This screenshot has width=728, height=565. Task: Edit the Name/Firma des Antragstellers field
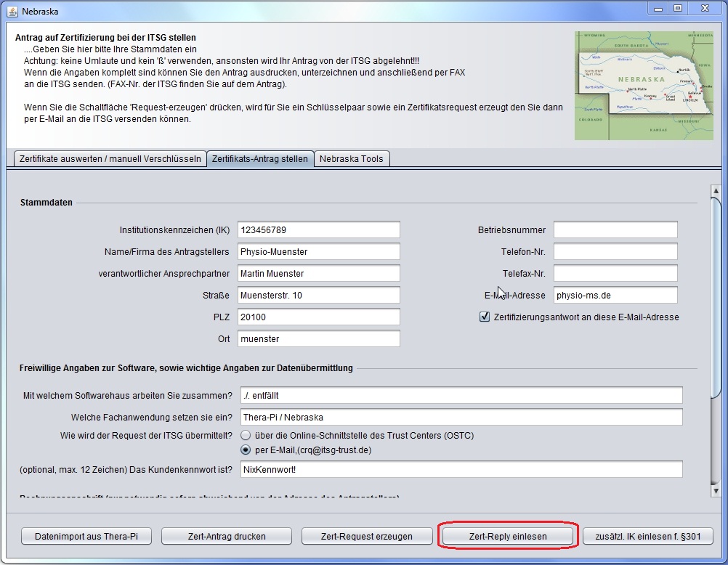318,251
